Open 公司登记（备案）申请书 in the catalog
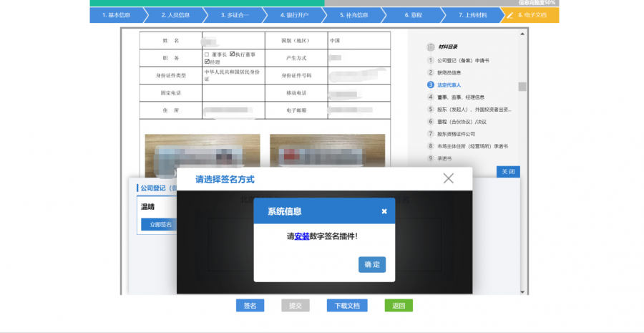644x333 pixels. point(463,60)
